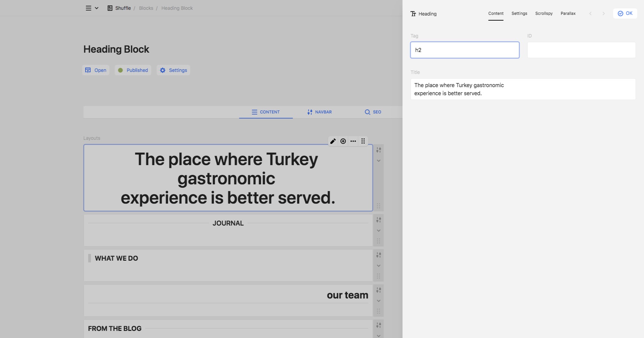Switch to the Parallax tab
This screenshot has height=338, width=644.
568,14
